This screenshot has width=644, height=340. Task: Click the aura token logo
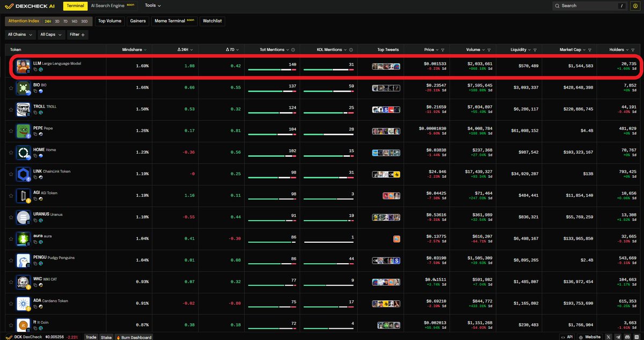23,239
